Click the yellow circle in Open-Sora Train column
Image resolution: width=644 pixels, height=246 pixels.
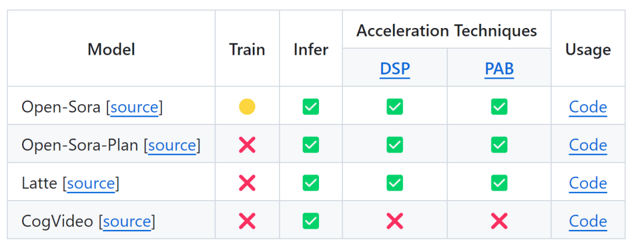click(247, 107)
